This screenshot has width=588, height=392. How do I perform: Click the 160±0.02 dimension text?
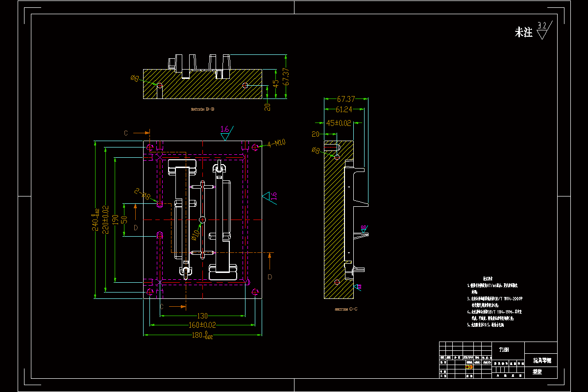click(203, 325)
